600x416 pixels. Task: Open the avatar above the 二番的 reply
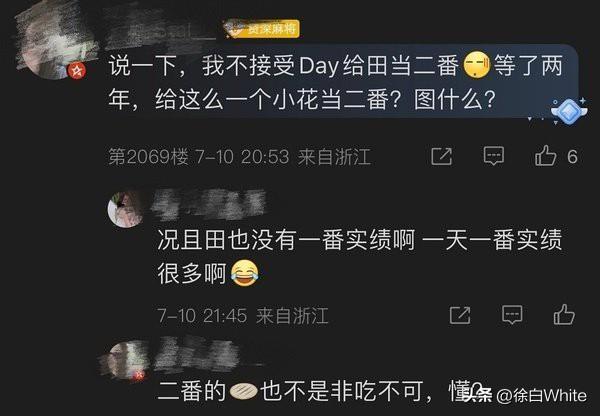click(126, 360)
